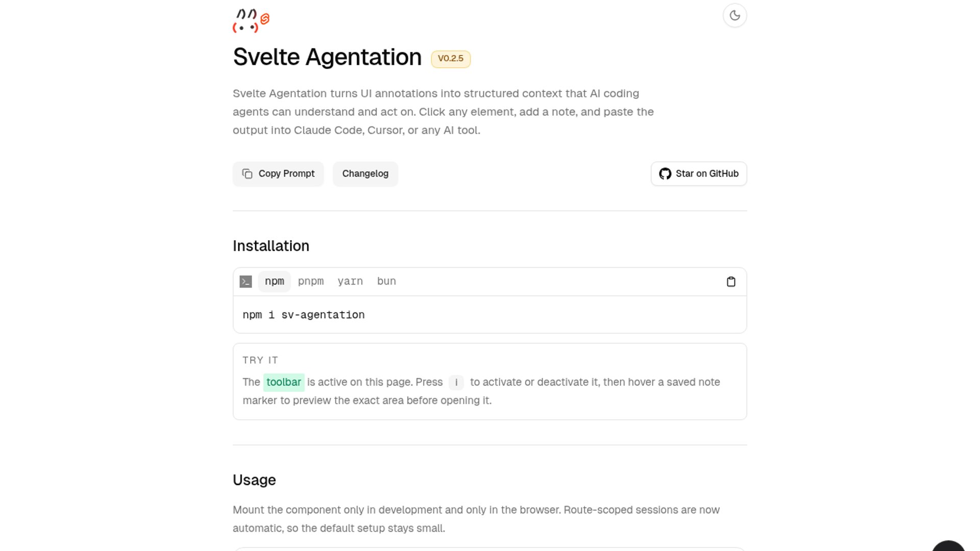The image size is (980, 551).
Task: Click the "i" keyboard key badge
Action: pos(456,383)
